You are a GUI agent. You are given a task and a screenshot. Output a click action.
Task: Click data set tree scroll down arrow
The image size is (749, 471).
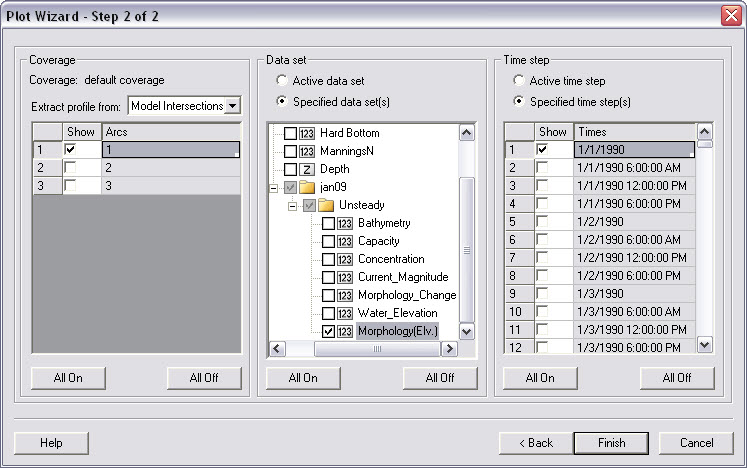tap(467, 331)
